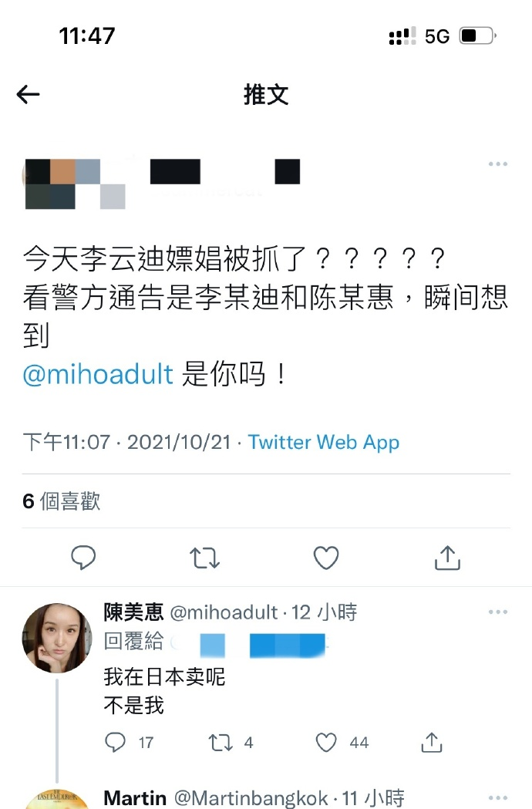Image resolution: width=532 pixels, height=809 pixels.
Task: Open options menu on 陳美惠's reply
Action: point(497,612)
